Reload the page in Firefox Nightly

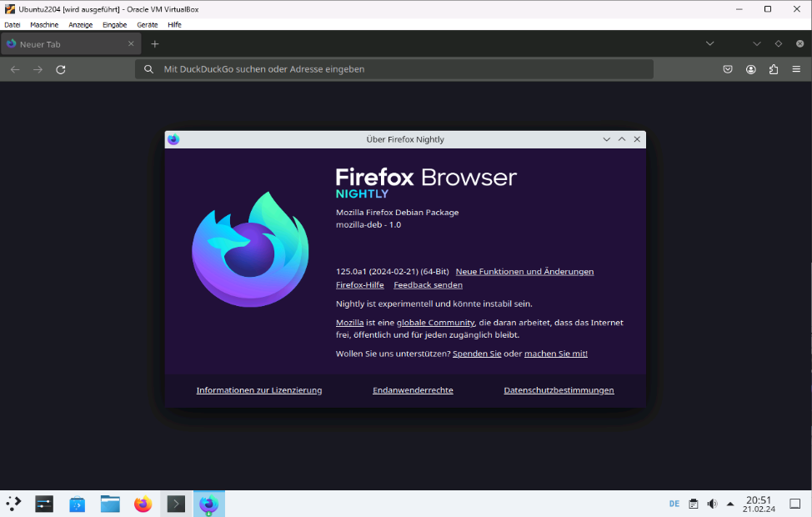point(61,69)
